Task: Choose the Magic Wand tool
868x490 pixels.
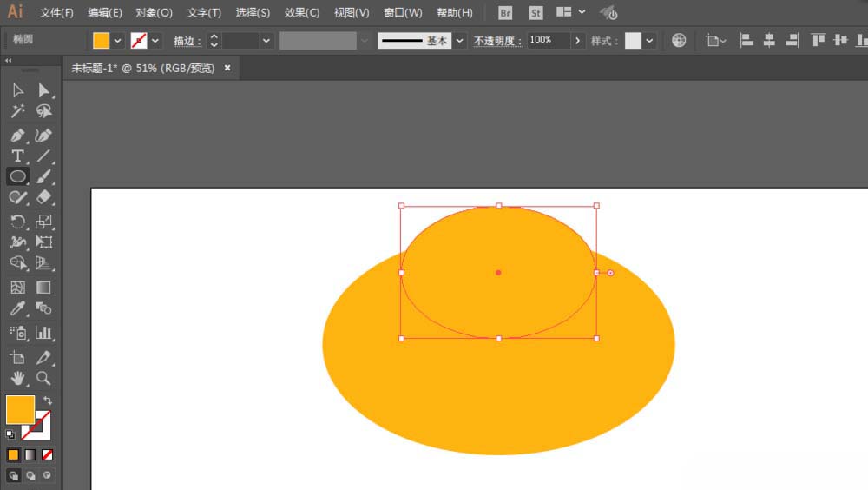Action: coord(17,111)
